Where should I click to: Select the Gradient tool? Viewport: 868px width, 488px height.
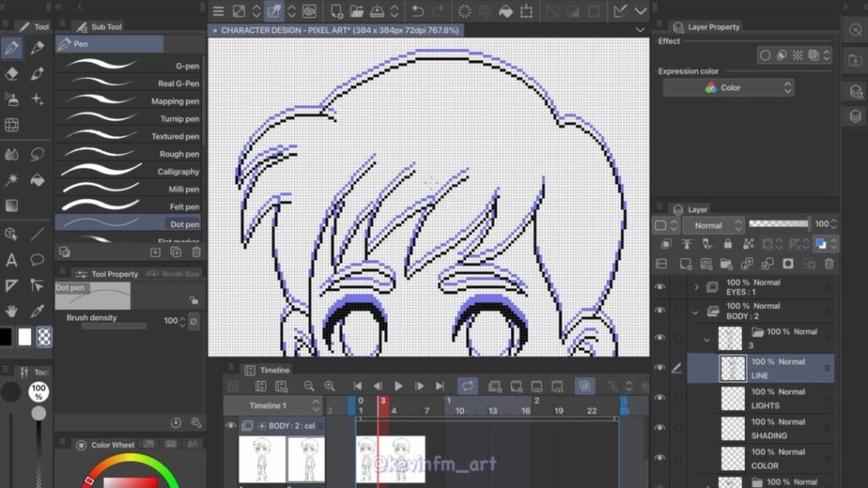click(12, 206)
